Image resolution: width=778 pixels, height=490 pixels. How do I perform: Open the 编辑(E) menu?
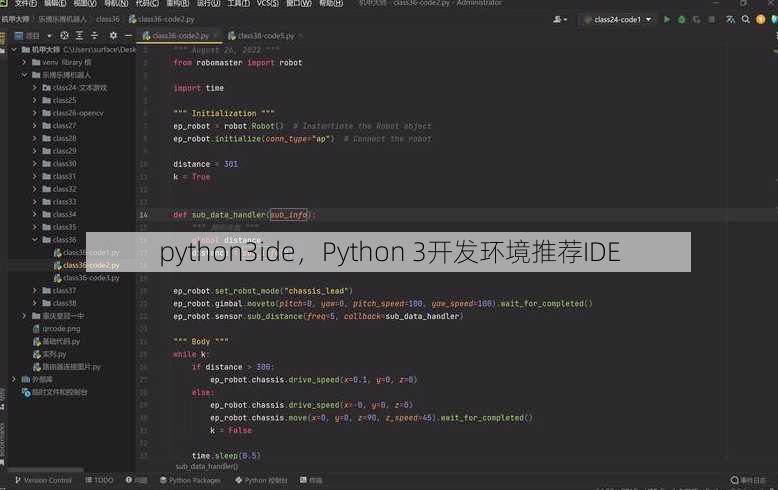pyautogui.click(x=55, y=3)
